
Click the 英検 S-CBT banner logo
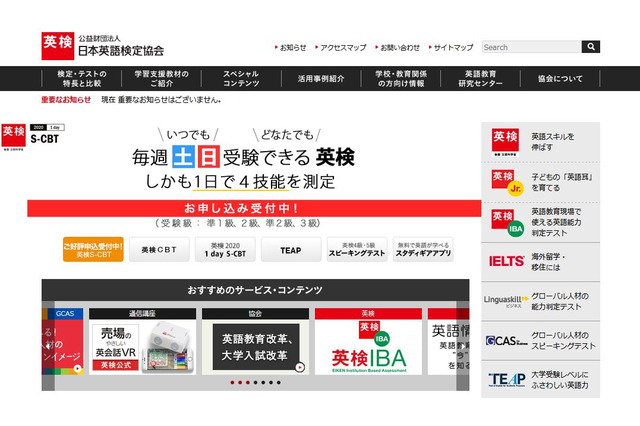[33, 137]
